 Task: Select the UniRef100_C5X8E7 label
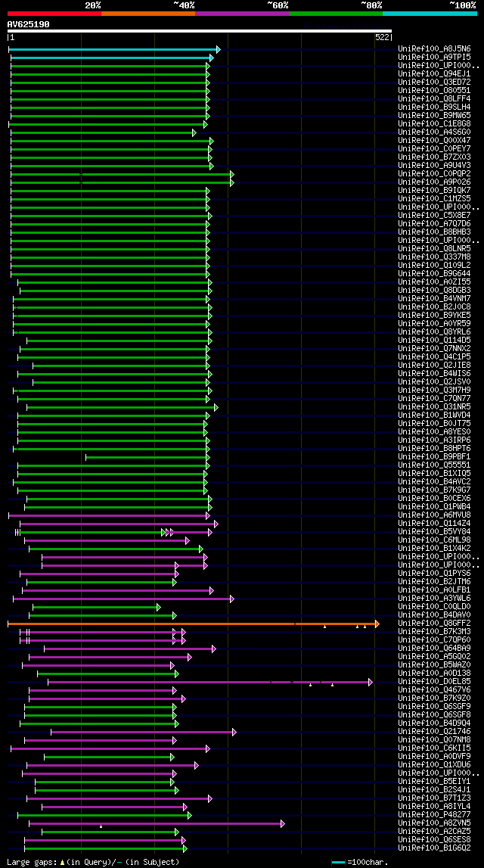coord(434,215)
